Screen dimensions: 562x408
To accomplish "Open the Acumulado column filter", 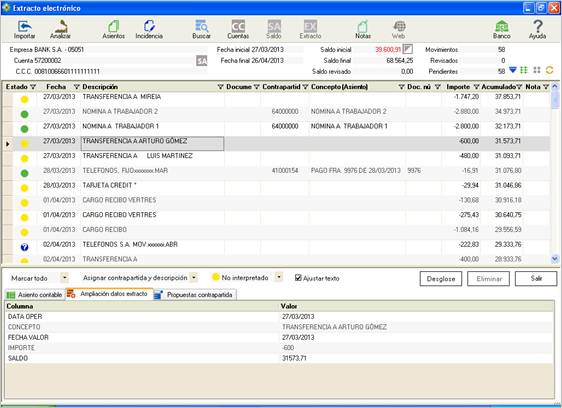I will click(x=519, y=87).
